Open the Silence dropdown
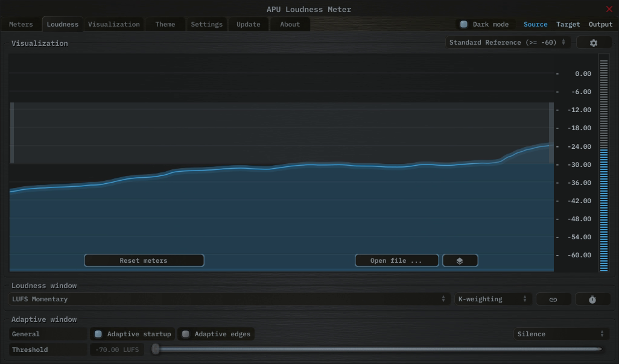This screenshot has height=364, width=619. click(x=560, y=334)
